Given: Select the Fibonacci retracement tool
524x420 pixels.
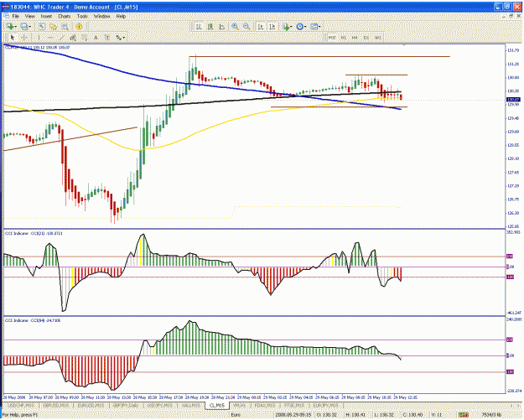Looking at the screenshot, I should [x=84, y=38].
